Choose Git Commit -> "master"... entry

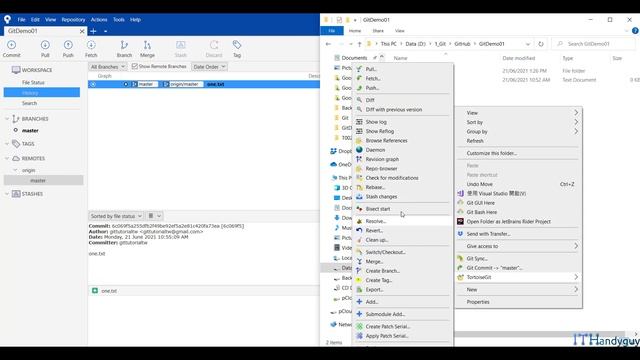518,268
